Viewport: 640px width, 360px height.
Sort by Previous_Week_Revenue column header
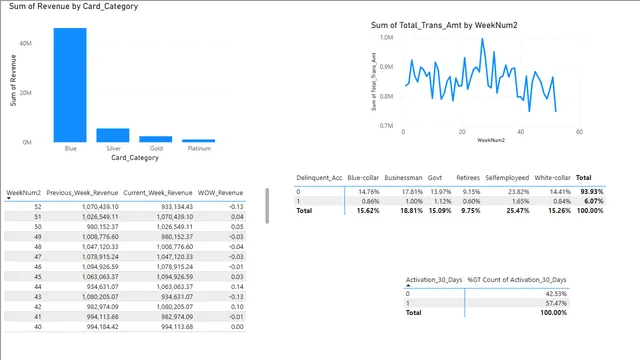(82, 193)
